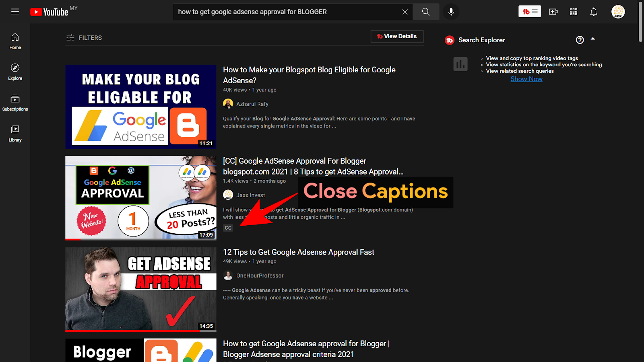Click the TubeBuddy View Details button
Image resolution: width=644 pixels, height=362 pixels.
pyautogui.click(x=397, y=36)
